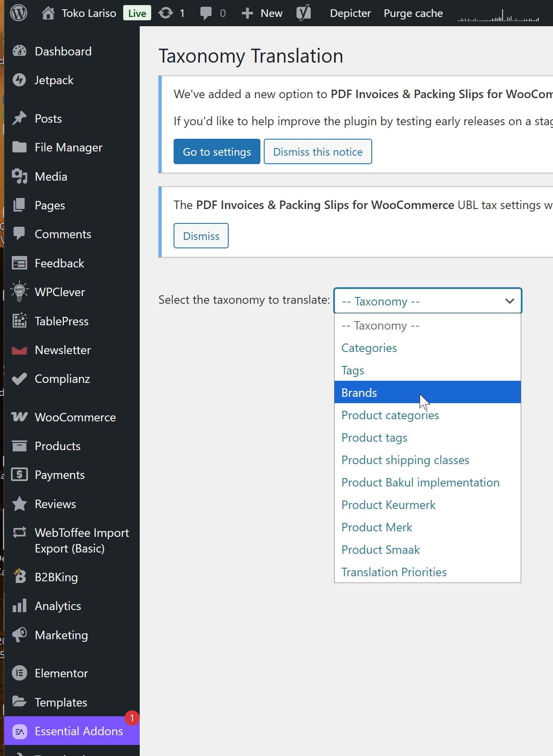The image size is (553, 756).
Task: Choose Brands in the taxonomy dropdown
Action: pyautogui.click(x=428, y=393)
